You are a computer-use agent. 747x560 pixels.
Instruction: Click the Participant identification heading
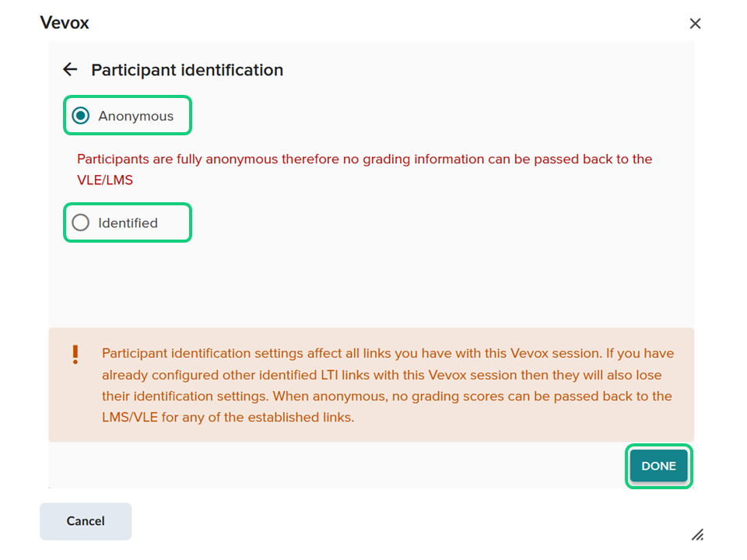(x=187, y=70)
